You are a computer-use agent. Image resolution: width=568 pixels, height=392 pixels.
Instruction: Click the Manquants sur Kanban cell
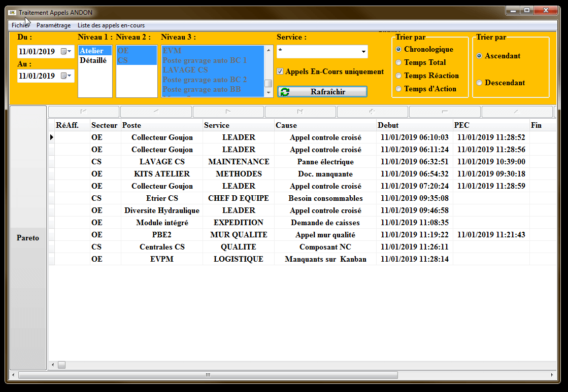tap(325, 259)
